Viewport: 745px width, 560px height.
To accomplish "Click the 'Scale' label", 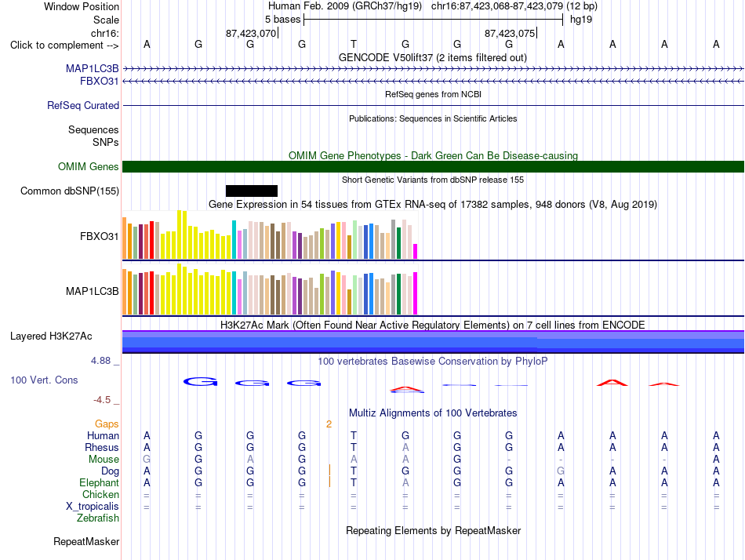I will [107, 20].
